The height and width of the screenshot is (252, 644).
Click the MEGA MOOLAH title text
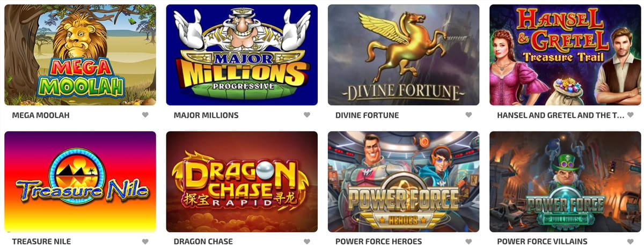pyautogui.click(x=41, y=115)
